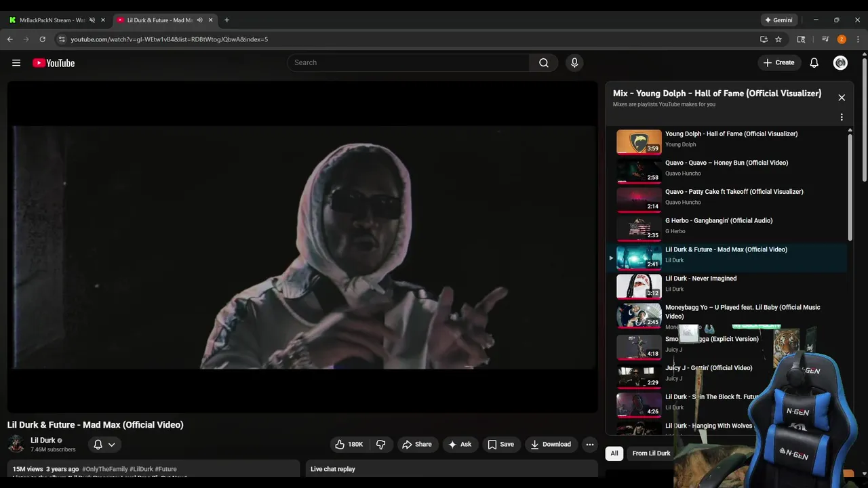
Task: Open Gemini in Chrome button
Action: tap(778, 20)
